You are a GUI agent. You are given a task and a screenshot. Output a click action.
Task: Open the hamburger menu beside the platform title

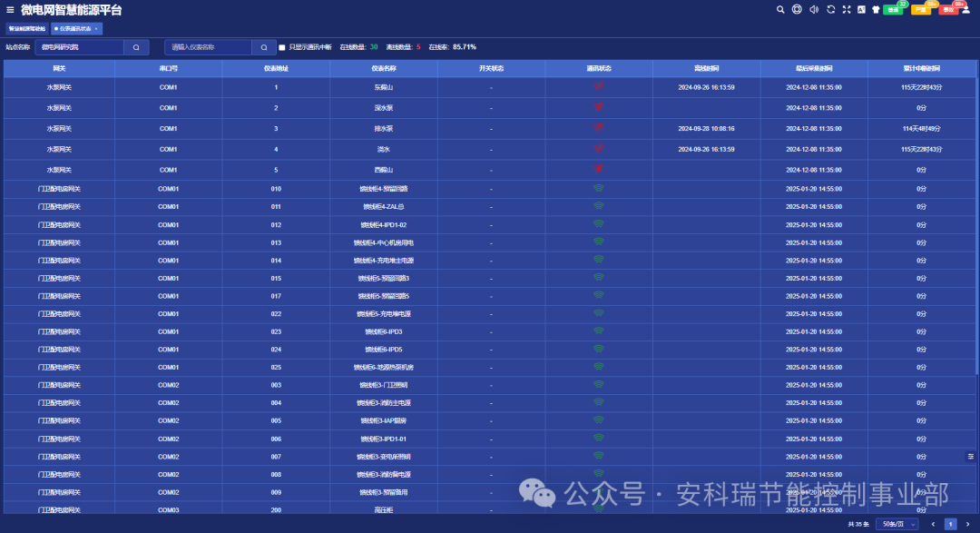click(x=10, y=10)
